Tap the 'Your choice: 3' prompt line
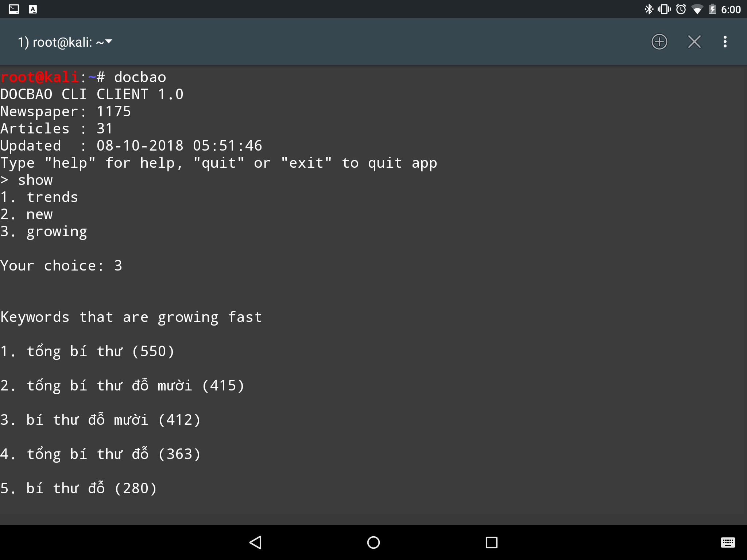This screenshot has height=560, width=747. [61, 266]
